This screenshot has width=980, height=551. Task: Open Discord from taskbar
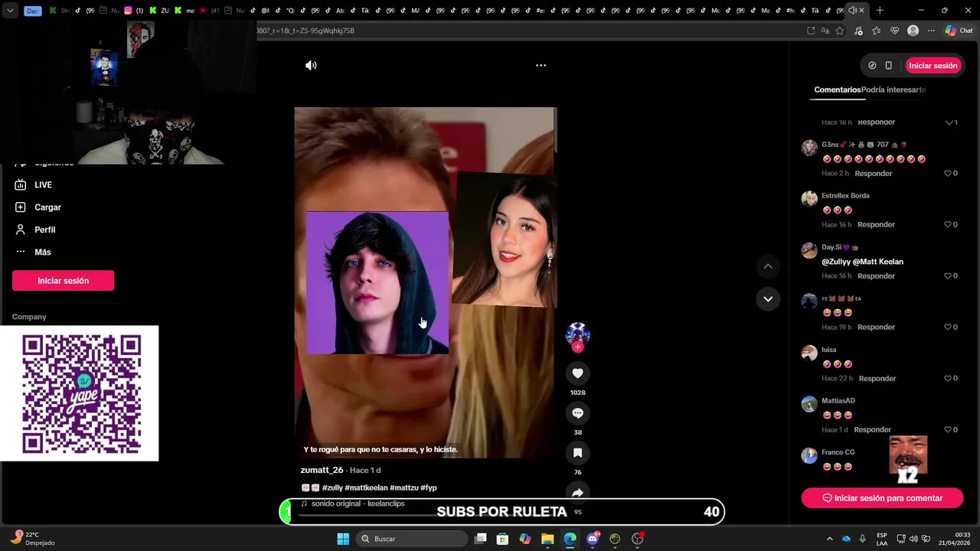pyautogui.click(x=593, y=539)
